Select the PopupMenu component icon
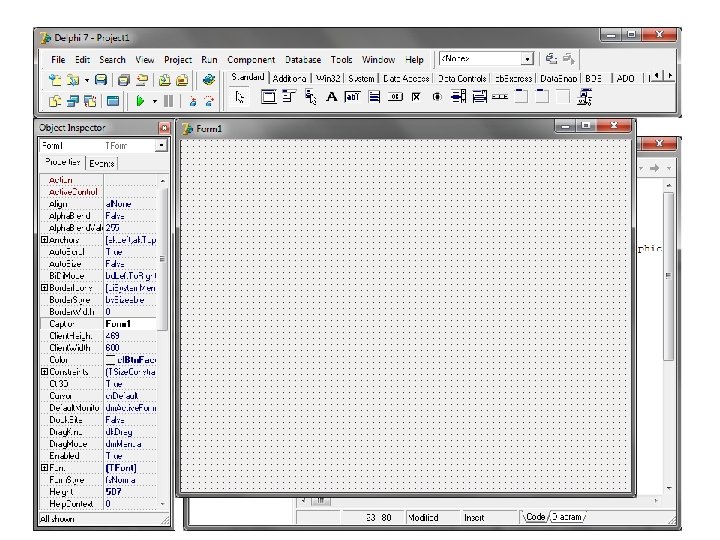 pyautogui.click(x=310, y=97)
